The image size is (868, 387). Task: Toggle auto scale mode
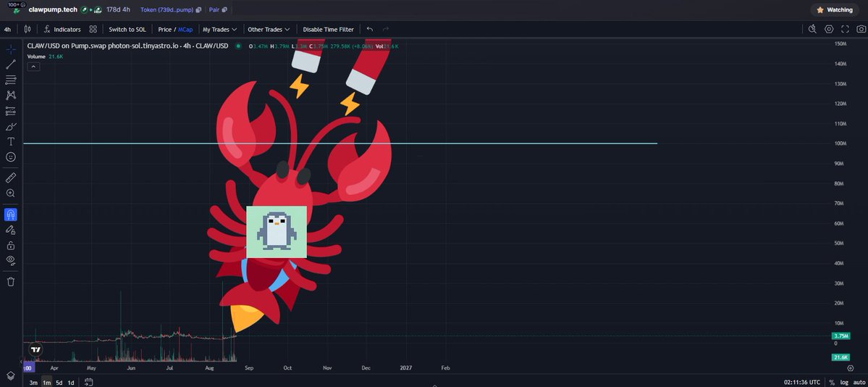pyautogui.click(x=858, y=383)
